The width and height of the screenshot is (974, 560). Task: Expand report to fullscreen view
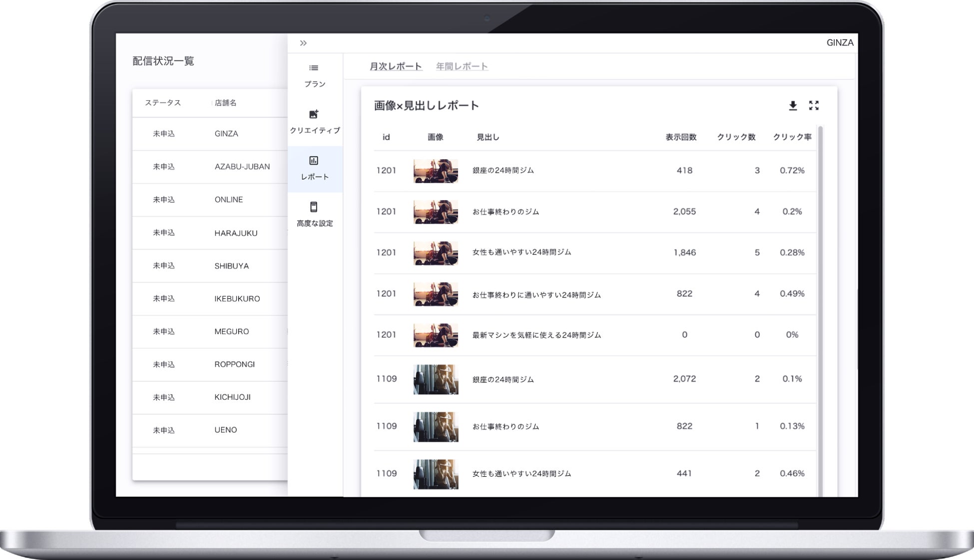814,105
